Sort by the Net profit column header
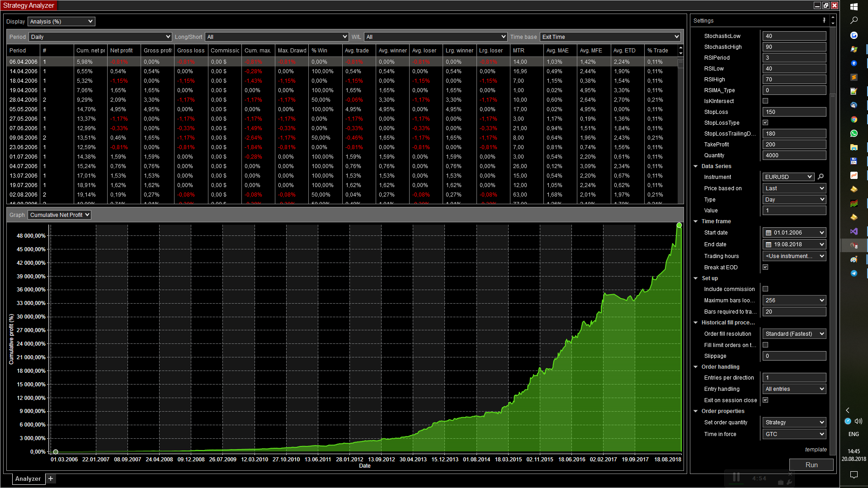Image resolution: width=868 pixels, height=488 pixels. tap(121, 50)
